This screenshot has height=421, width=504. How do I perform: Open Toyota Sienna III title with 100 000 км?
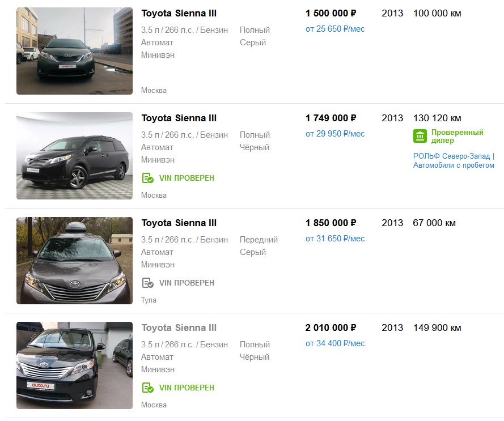pyautogui.click(x=179, y=13)
